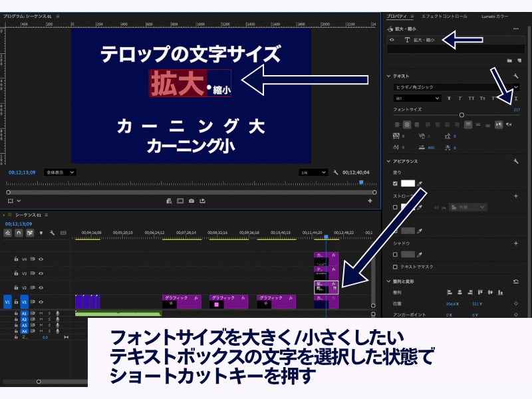Screen dimensions: 532x399
Task: Center align the text horizontally
Action: click(406, 124)
